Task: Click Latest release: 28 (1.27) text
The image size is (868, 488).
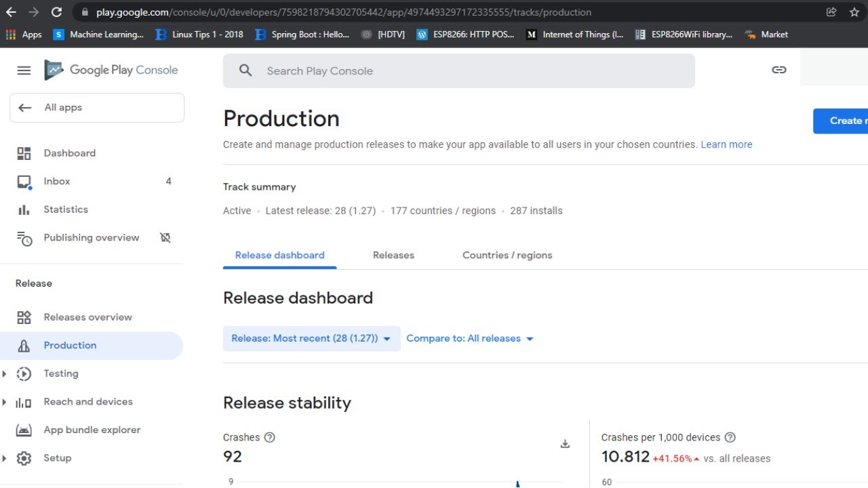Action: [x=321, y=211]
